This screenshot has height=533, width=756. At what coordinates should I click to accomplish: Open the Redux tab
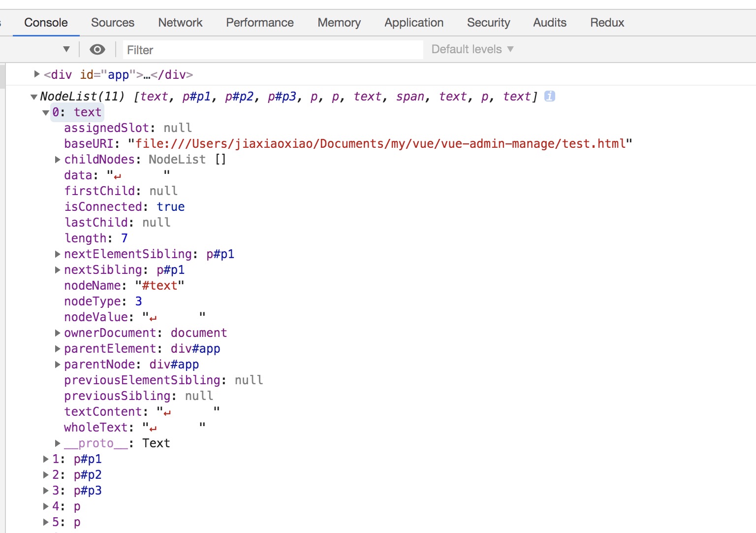tap(607, 23)
